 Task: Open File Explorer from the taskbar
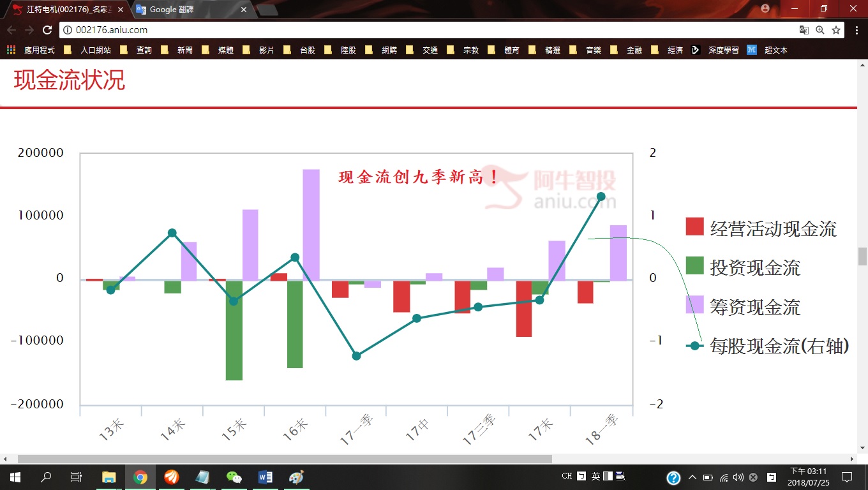click(x=109, y=477)
